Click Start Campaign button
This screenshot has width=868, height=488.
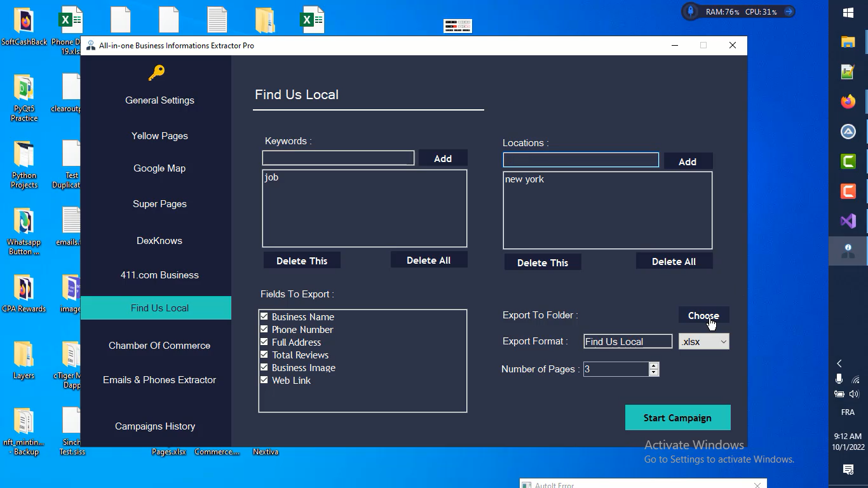678,417
